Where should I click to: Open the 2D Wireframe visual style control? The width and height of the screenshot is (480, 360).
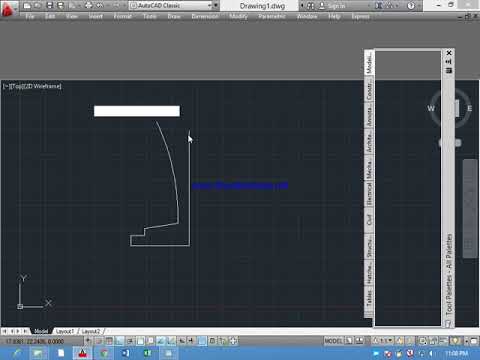coord(42,86)
